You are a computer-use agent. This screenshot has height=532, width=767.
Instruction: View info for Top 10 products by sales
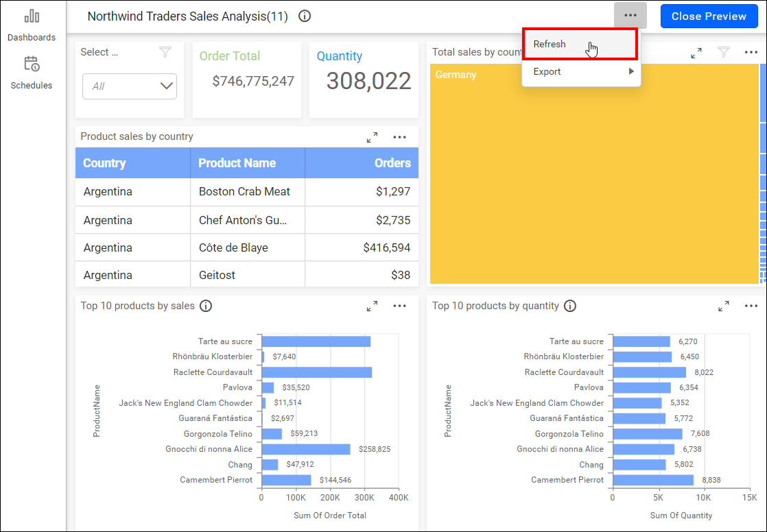pyautogui.click(x=206, y=306)
